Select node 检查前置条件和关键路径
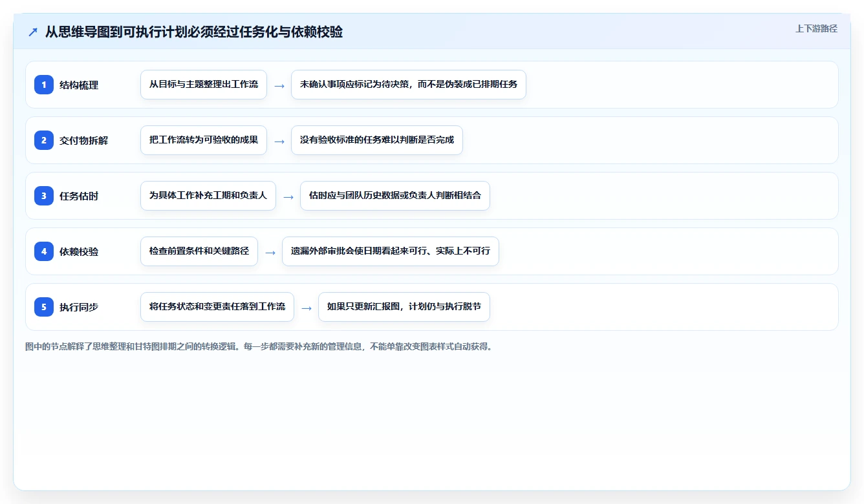864x504 pixels. pos(199,251)
